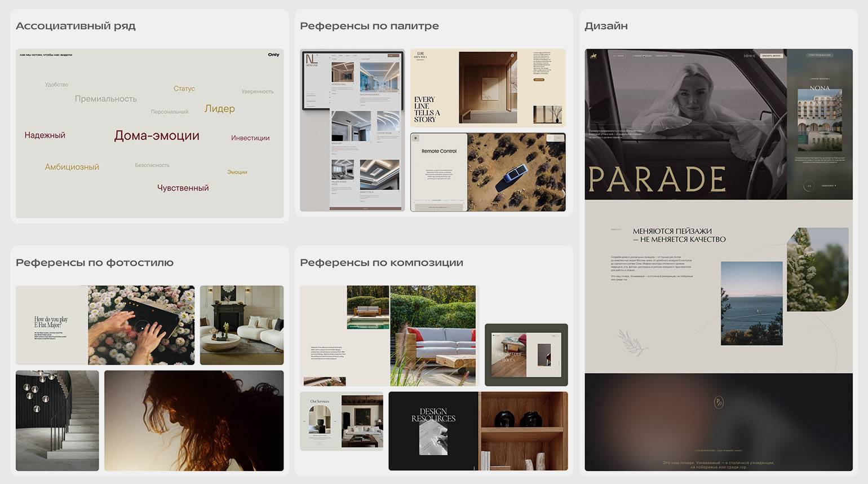The width and height of the screenshot is (868, 484).
Task: Click the 'Every Line Tells a Story' heading
Action: pyautogui.click(x=427, y=109)
